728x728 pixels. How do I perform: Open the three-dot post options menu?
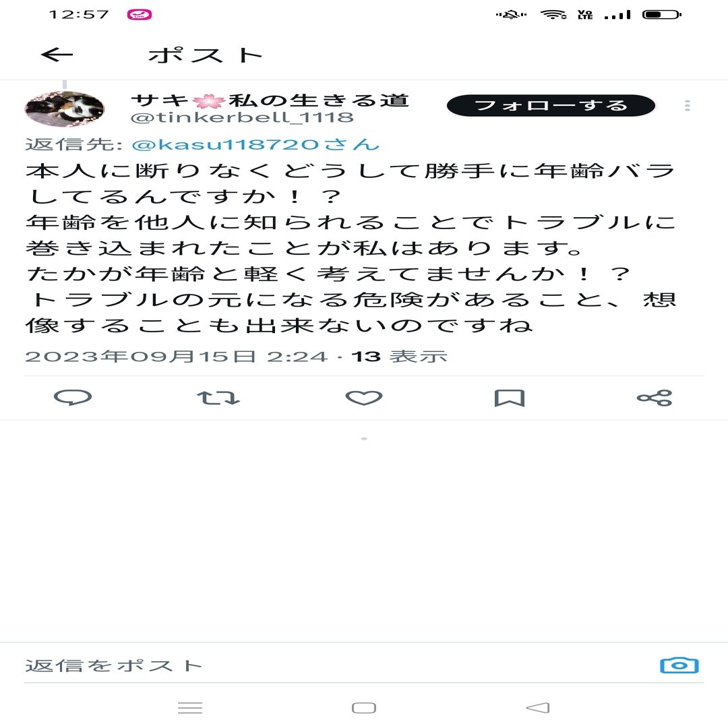[x=688, y=105]
